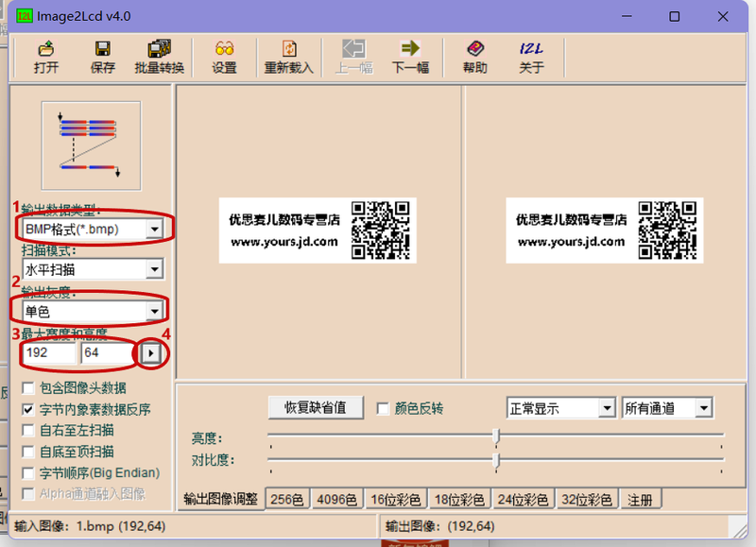This screenshot has height=547, width=756.
Task: Minimize the Image2Lcd window
Action: click(x=627, y=16)
